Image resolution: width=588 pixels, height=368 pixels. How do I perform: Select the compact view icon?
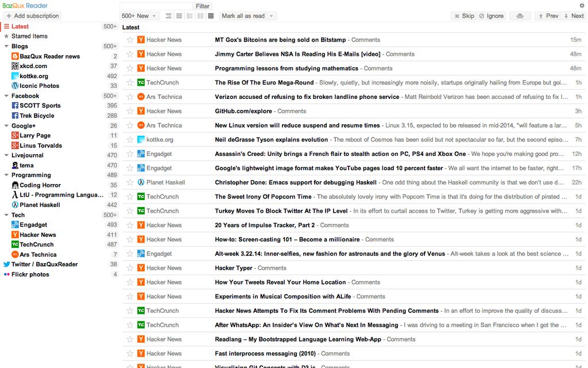210,16
